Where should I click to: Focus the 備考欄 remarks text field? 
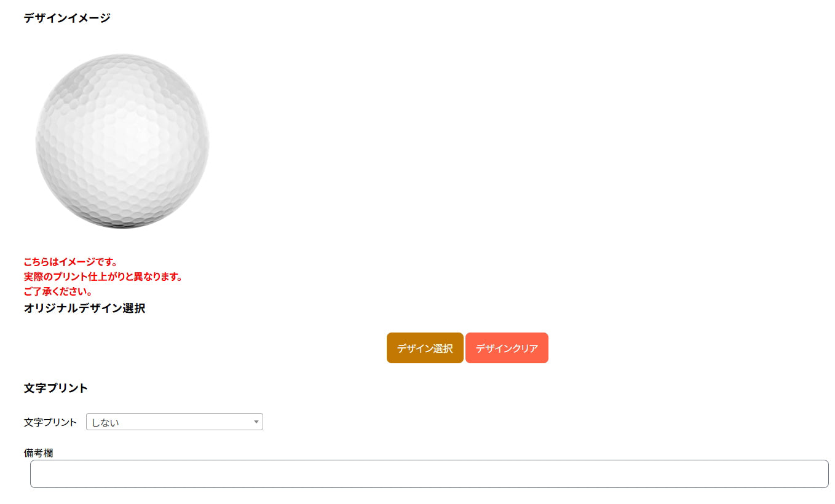tap(429, 474)
